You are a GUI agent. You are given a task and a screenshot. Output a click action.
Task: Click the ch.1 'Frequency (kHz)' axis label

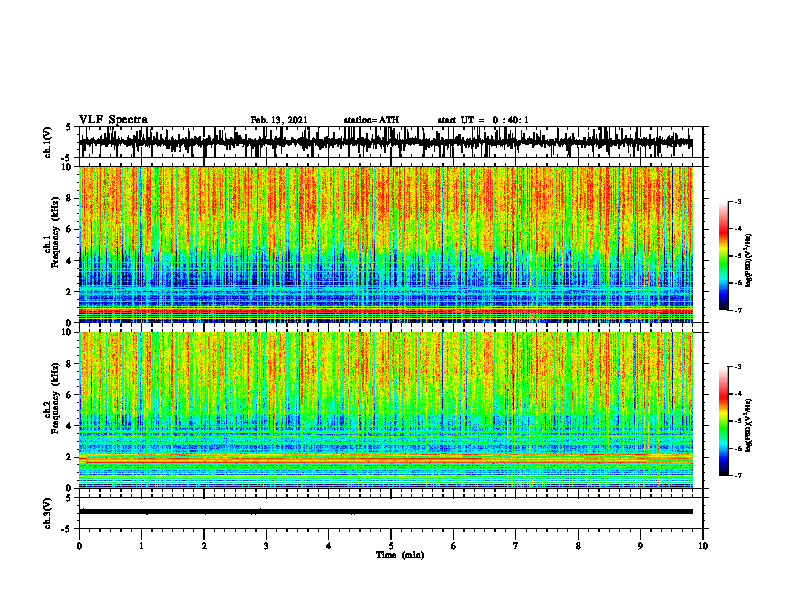pos(55,232)
